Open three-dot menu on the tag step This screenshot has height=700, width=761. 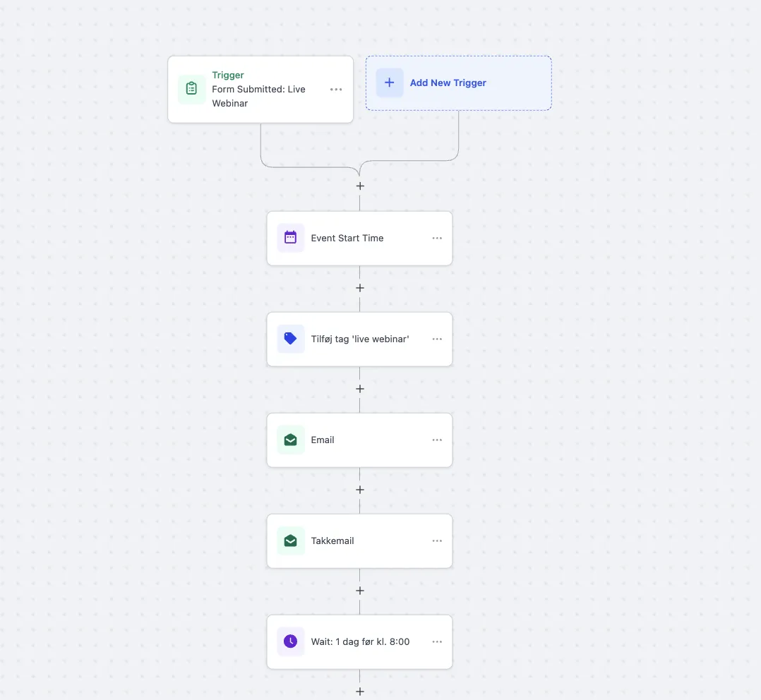(437, 339)
